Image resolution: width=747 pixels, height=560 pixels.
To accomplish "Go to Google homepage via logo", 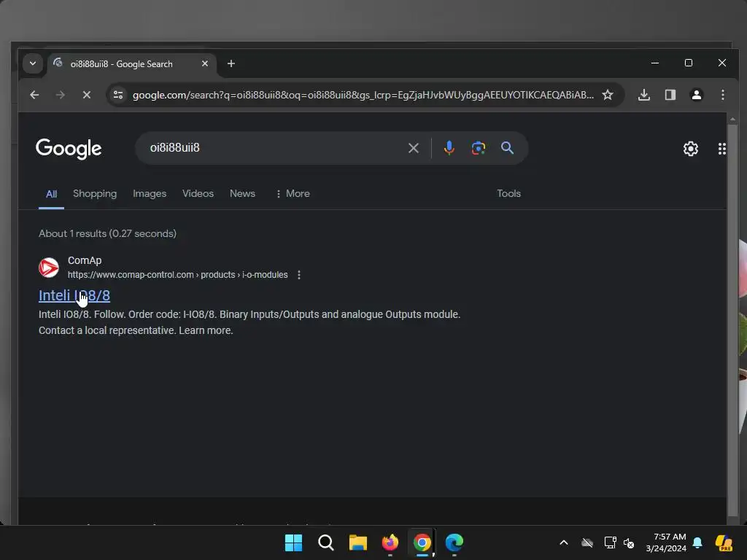I will click(x=69, y=149).
